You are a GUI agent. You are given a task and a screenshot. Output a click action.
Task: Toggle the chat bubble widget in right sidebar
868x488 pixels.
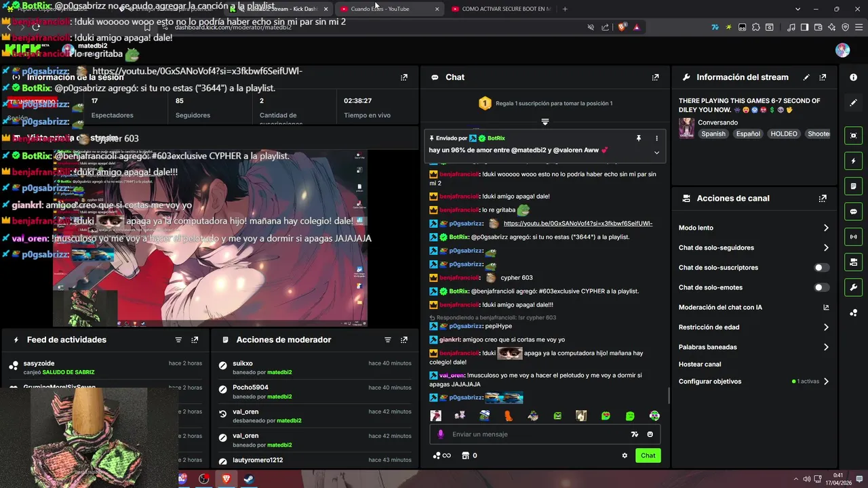click(854, 211)
